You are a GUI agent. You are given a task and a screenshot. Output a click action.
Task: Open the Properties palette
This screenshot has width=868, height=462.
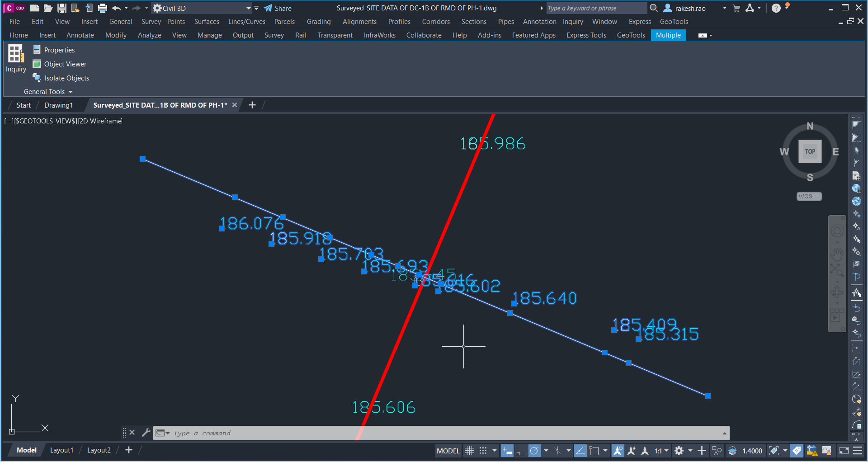[x=54, y=50]
